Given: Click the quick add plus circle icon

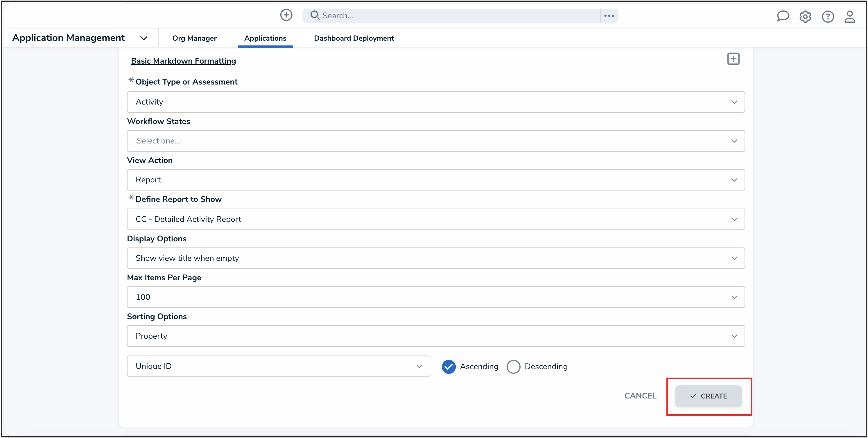Looking at the screenshot, I should [286, 15].
